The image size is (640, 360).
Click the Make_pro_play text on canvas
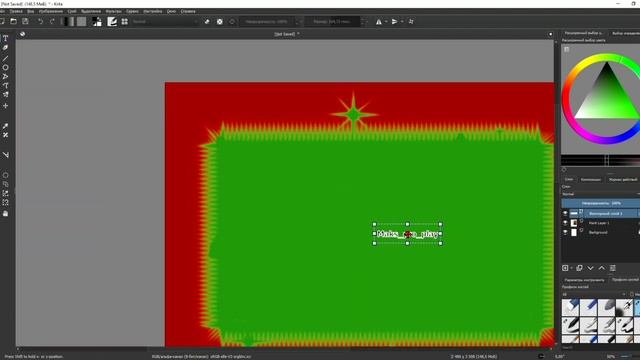pyautogui.click(x=407, y=234)
